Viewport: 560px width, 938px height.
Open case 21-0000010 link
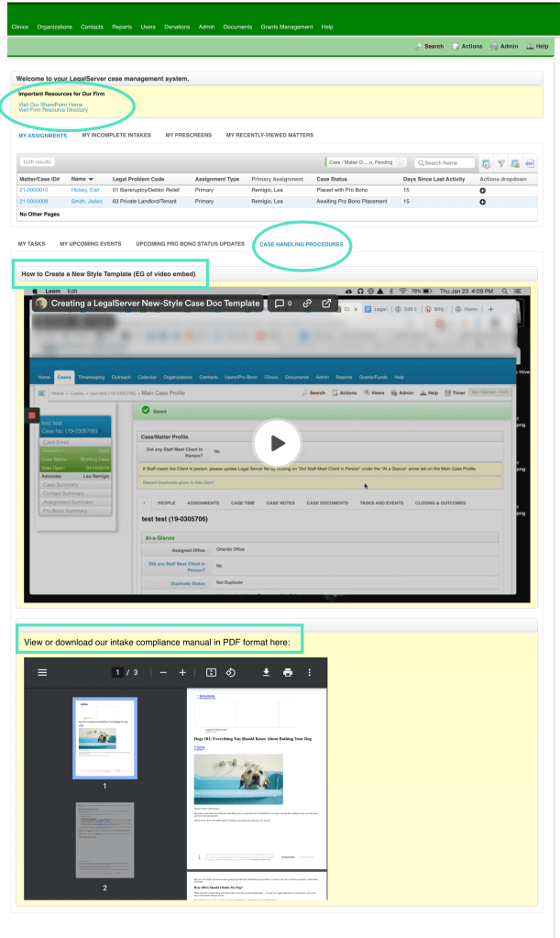coord(33,190)
